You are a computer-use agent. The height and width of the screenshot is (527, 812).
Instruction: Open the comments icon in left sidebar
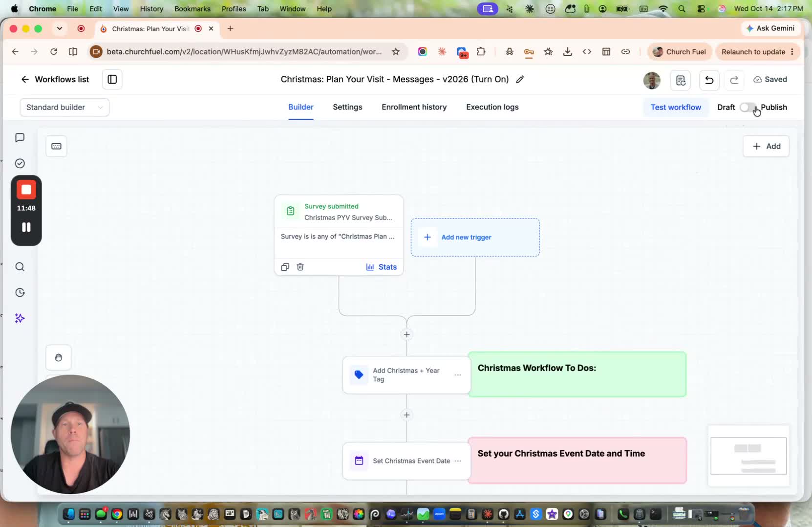20,138
